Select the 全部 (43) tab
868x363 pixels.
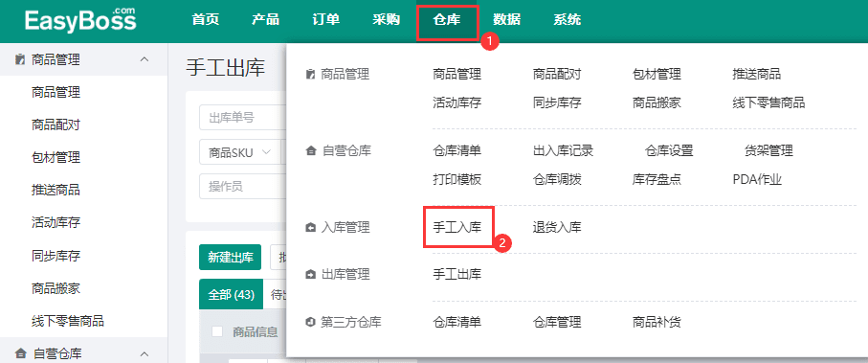pos(231,294)
